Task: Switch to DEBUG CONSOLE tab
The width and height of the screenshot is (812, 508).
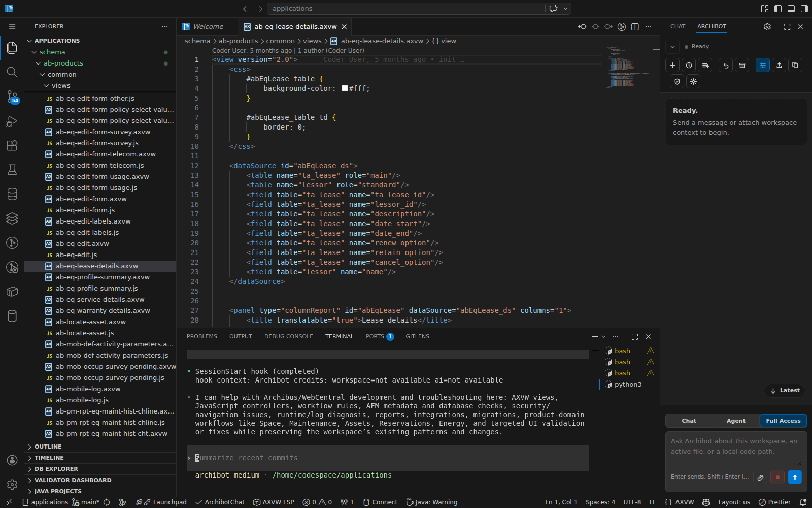Action: pos(289,337)
